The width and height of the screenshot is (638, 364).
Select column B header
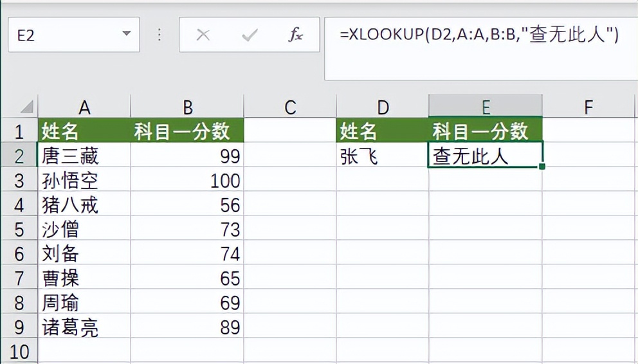pyautogui.click(x=187, y=107)
